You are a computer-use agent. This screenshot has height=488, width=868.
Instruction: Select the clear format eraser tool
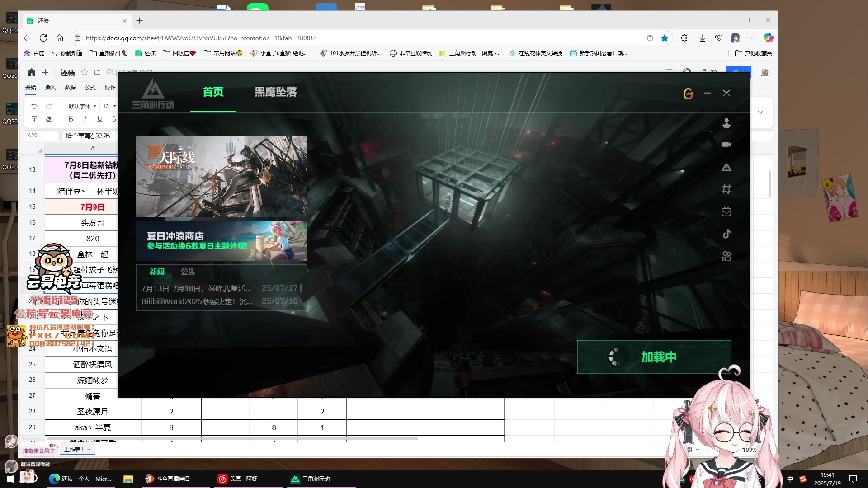(49, 119)
